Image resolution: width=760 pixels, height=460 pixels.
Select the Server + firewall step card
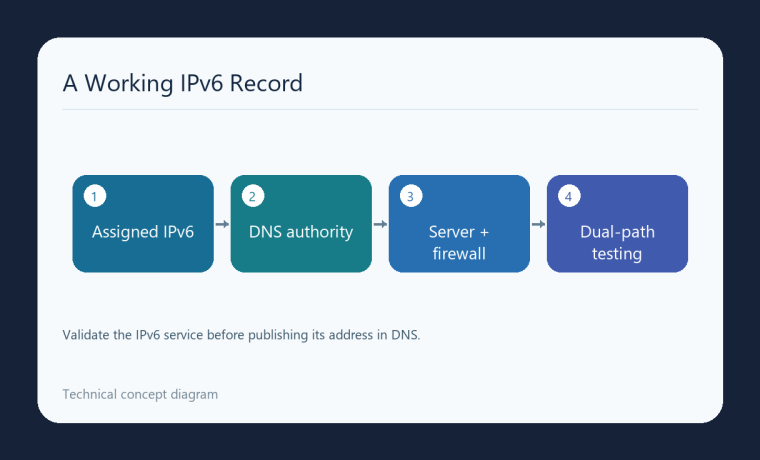point(459,223)
